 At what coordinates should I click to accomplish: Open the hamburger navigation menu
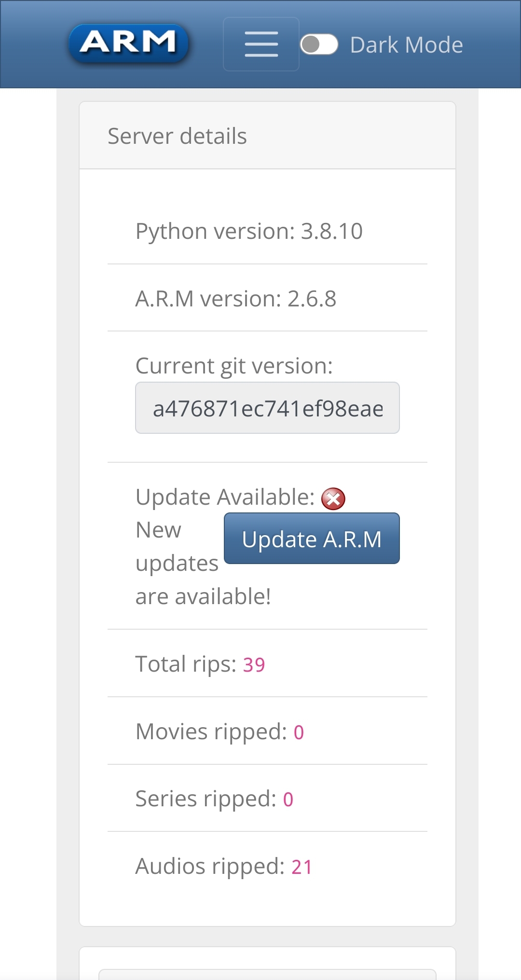pos(260,43)
